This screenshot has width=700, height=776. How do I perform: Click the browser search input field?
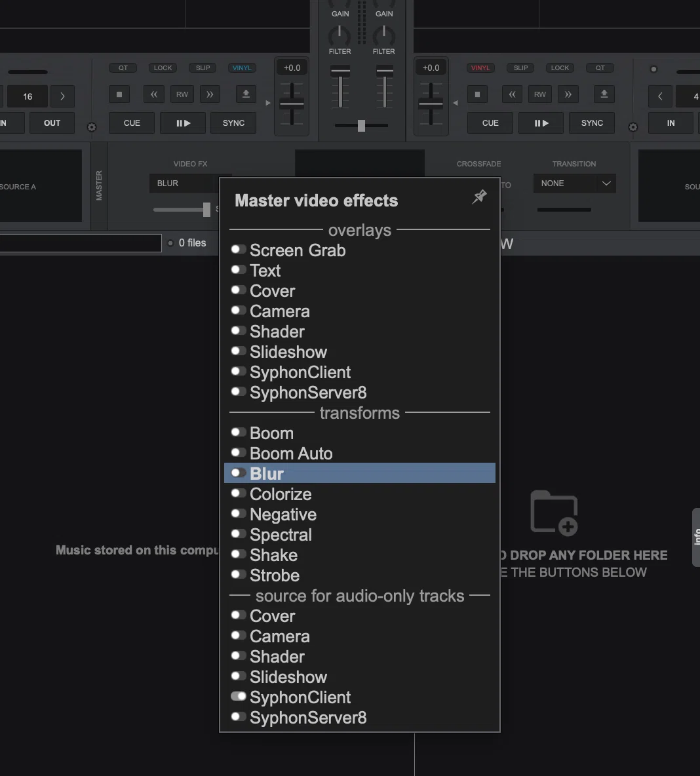coord(81,243)
